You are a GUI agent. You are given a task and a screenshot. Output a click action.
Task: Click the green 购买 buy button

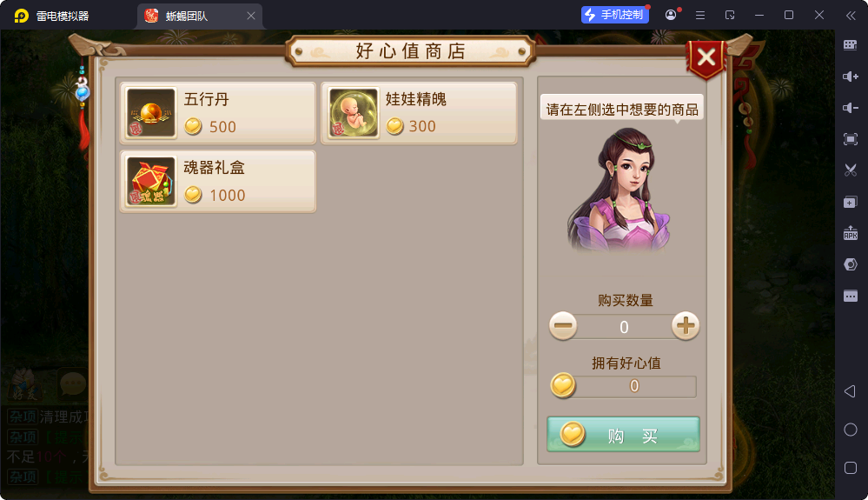coord(623,435)
